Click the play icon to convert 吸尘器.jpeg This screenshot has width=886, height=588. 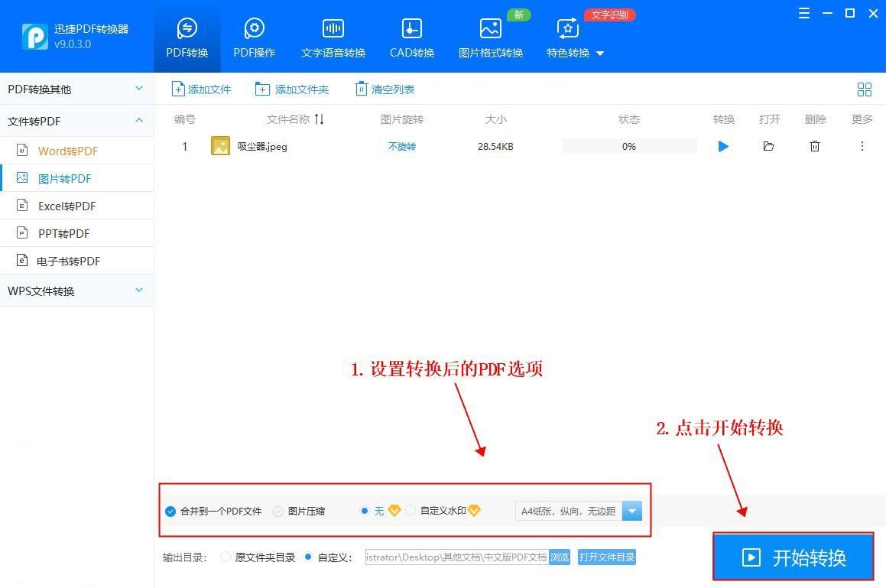click(723, 146)
